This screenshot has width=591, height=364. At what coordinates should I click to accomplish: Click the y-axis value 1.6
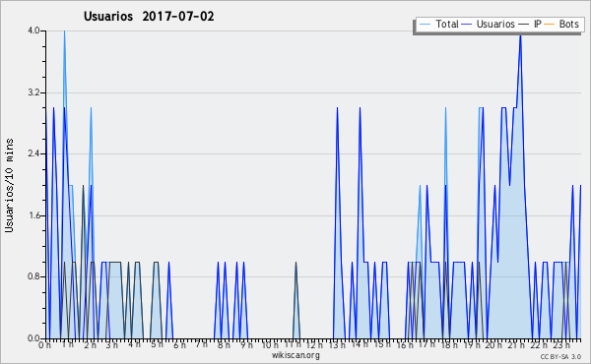[33, 215]
